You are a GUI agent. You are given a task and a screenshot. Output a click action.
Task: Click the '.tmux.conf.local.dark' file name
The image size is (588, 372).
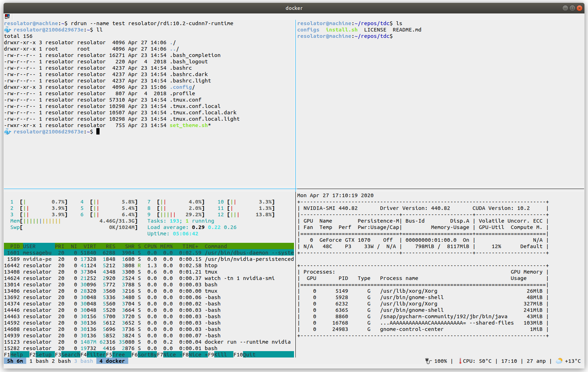pyautogui.click(x=203, y=113)
